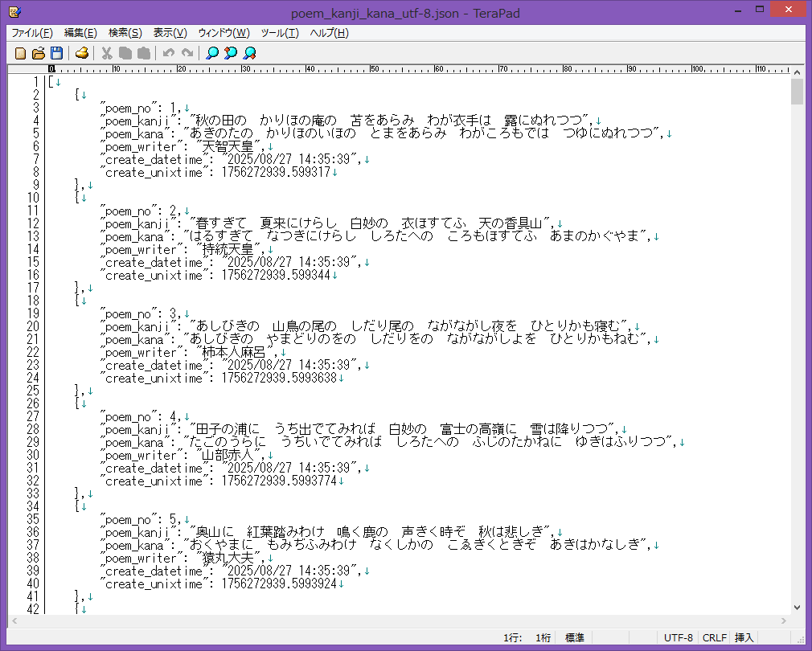The width and height of the screenshot is (812, 651).
Task: Click the Paste toolbar icon
Action: point(143,53)
